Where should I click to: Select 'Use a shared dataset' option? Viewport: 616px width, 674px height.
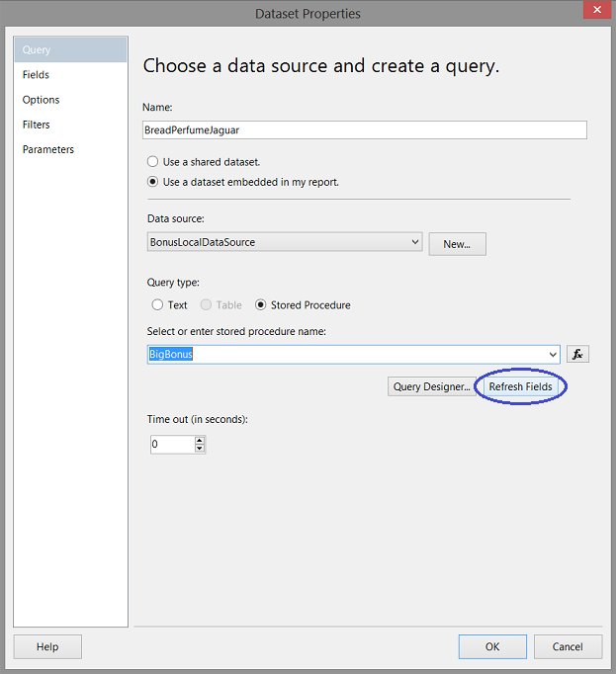[152, 161]
